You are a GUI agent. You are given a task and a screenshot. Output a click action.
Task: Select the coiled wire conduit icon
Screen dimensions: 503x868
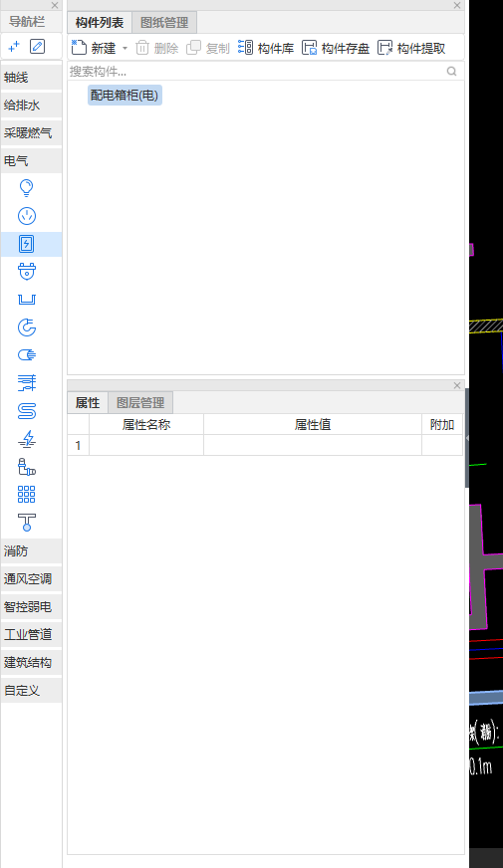tap(27, 327)
